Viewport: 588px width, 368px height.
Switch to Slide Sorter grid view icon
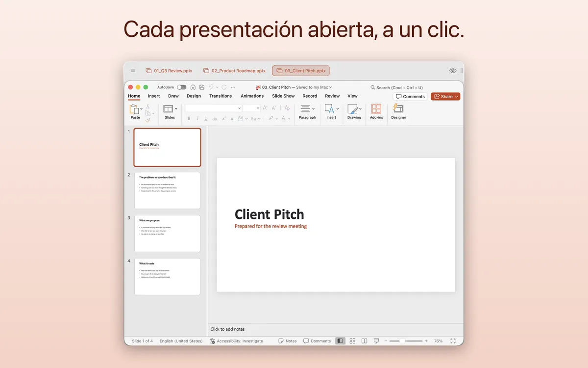pos(352,341)
